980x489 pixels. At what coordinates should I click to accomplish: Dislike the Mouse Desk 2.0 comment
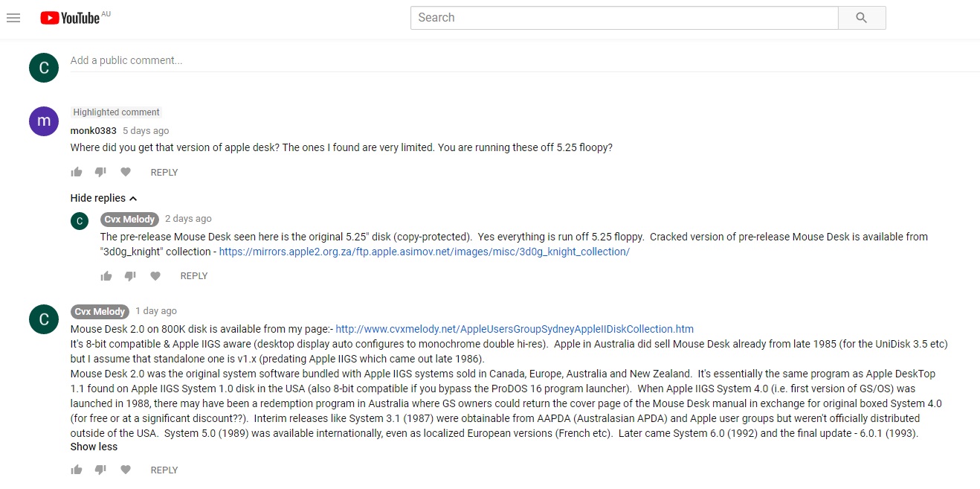(x=100, y=470)
